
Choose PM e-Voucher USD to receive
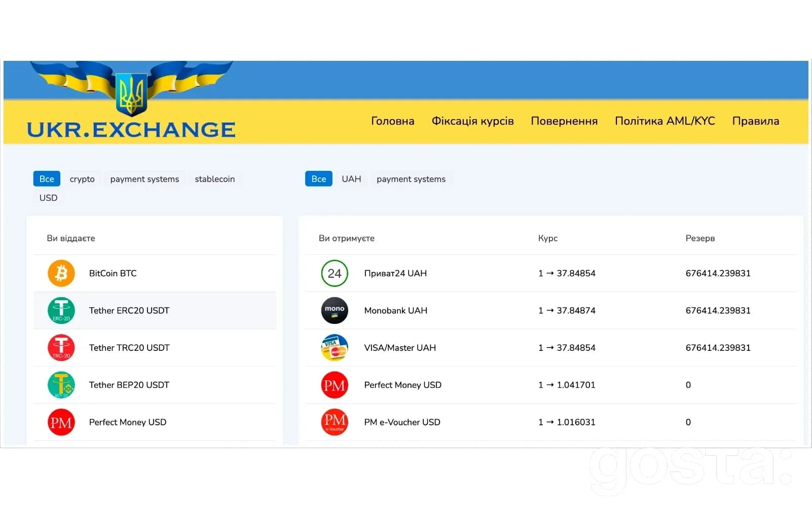(x=551, y=422)
